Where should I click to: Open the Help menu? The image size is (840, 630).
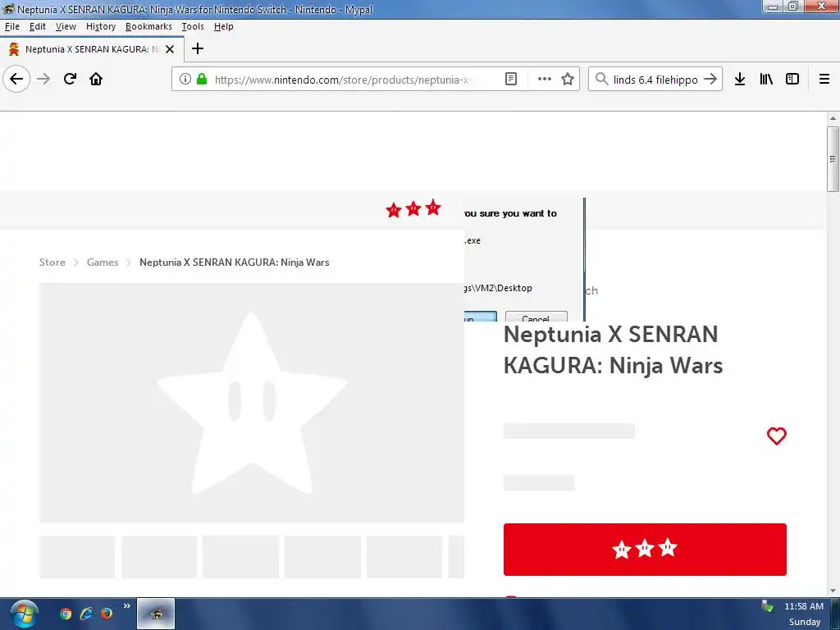pyautogui.click(x=223, y=26)
